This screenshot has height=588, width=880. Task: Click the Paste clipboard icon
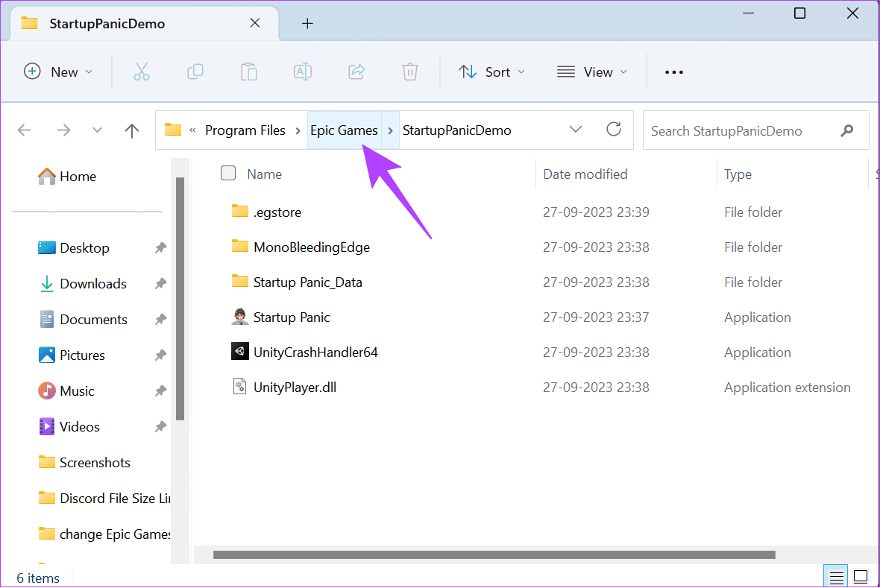coord(248,72)
